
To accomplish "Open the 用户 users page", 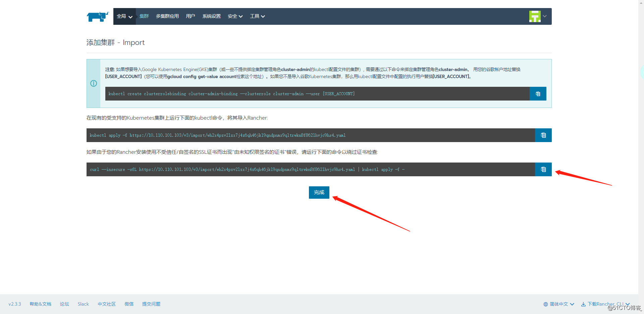I will (x=190, y=16).
